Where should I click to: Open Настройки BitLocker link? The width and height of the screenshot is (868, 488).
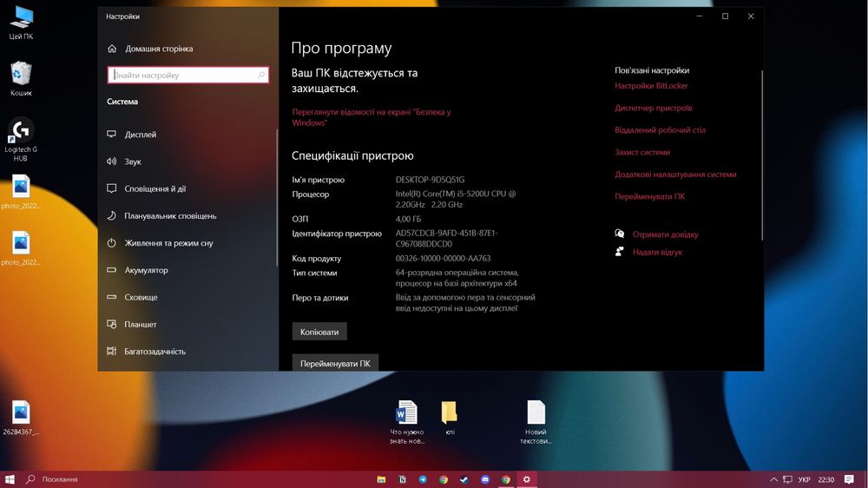[651, 86]
